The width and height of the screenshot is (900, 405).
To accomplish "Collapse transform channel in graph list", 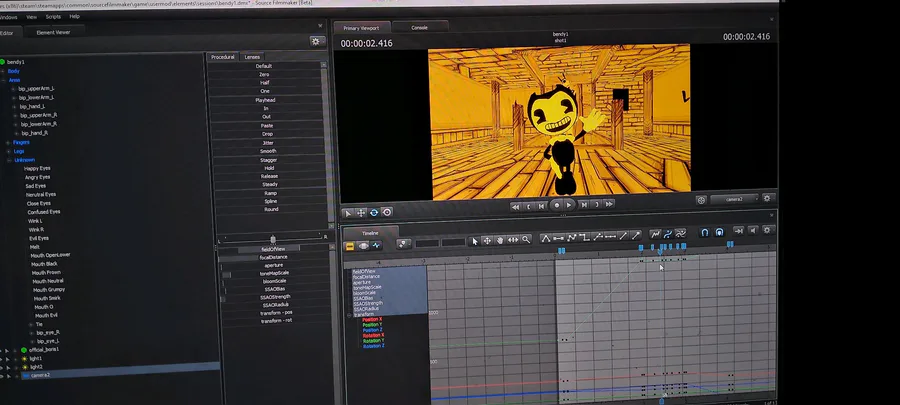I will 349,315.
